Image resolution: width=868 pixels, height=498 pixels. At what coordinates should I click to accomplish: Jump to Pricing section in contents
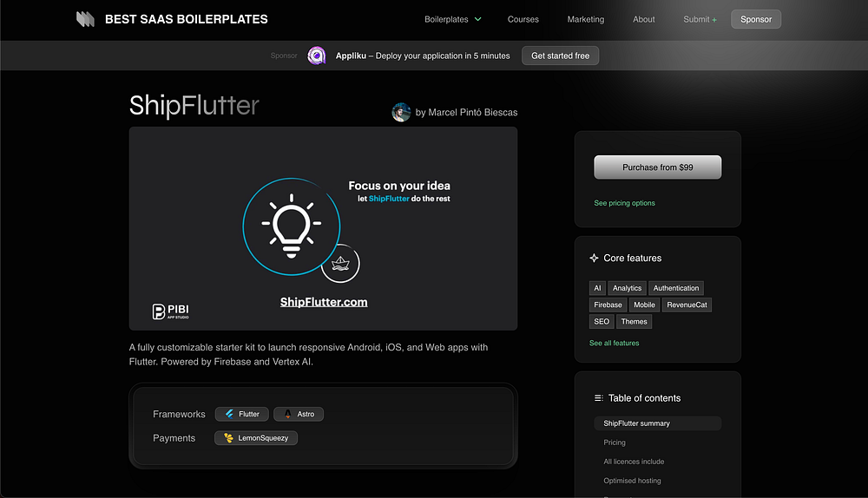pyautogui.click(x=615, y=442)
